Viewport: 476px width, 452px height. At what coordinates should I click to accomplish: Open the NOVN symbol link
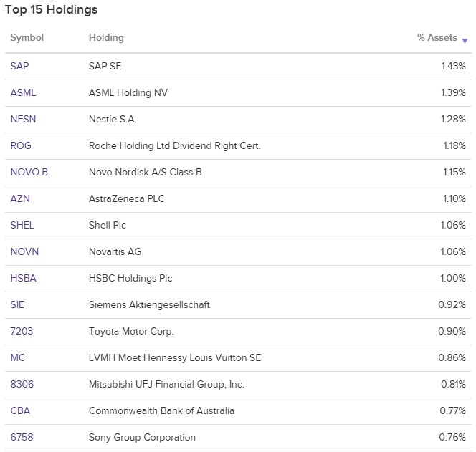tap(24, 251)
